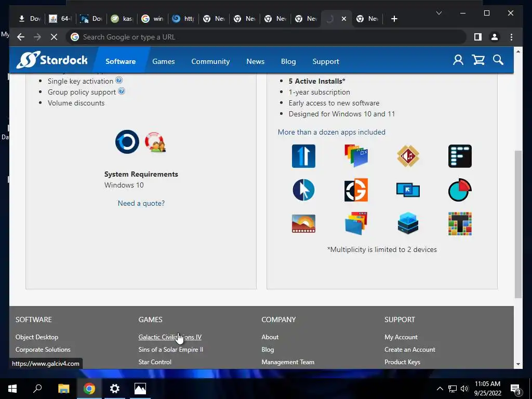This screenshot has width=532, height=399.
Task: Switch to the '64-' browser tab
Action: click(x=61, y=19)
